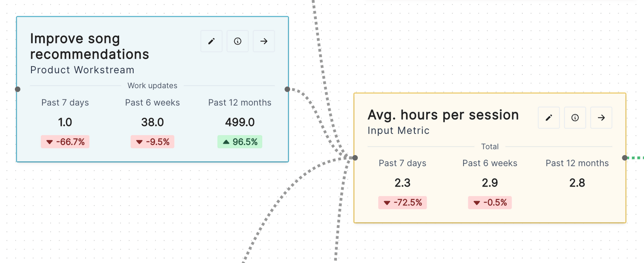Click the Improve song recommendations card title

89,46
